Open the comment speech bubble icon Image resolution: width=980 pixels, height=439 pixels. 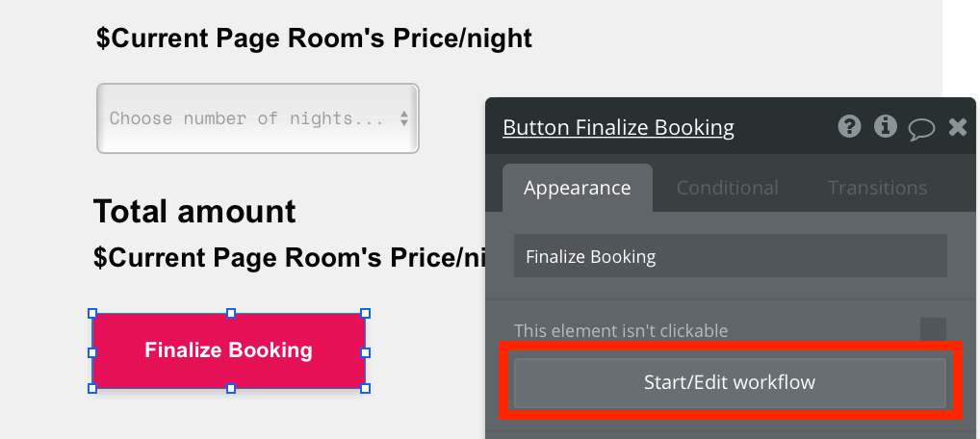coord(921,128)
